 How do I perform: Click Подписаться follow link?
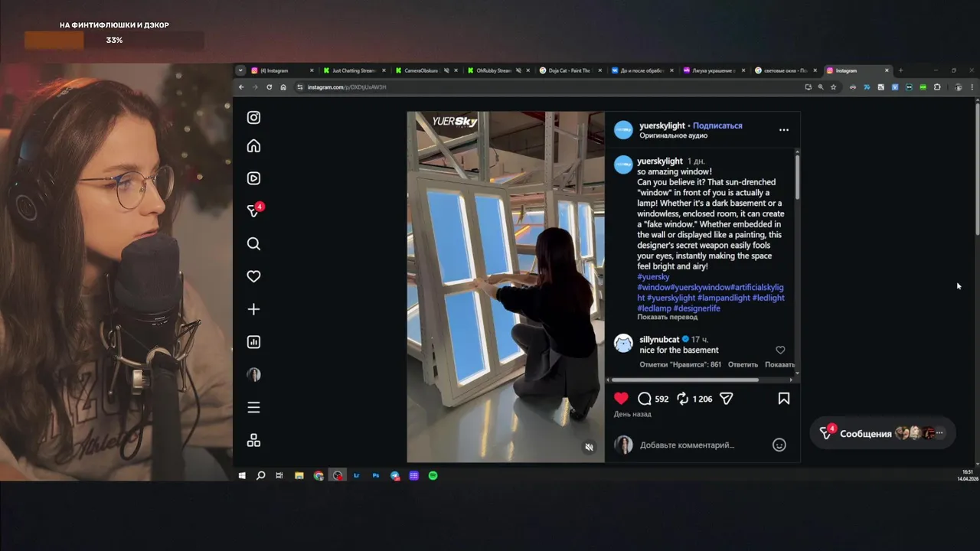tap(717, 126)
